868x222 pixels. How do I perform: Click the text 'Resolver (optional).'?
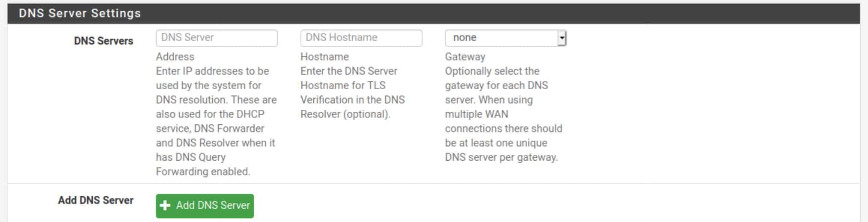[x=345, y=114]
